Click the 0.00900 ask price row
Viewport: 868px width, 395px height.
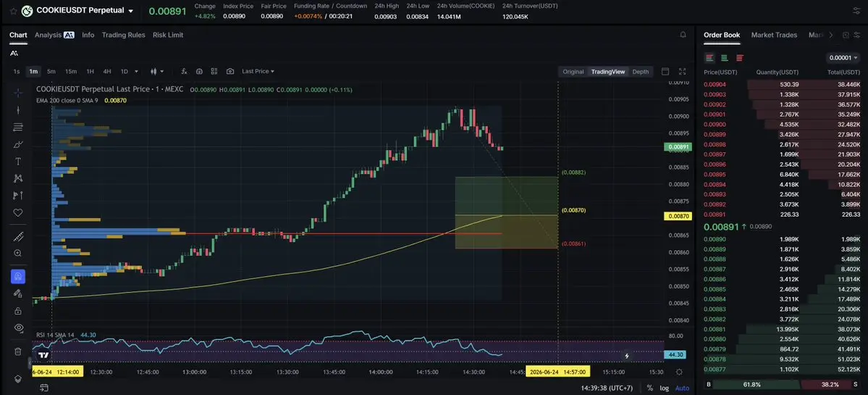point(782,124)
